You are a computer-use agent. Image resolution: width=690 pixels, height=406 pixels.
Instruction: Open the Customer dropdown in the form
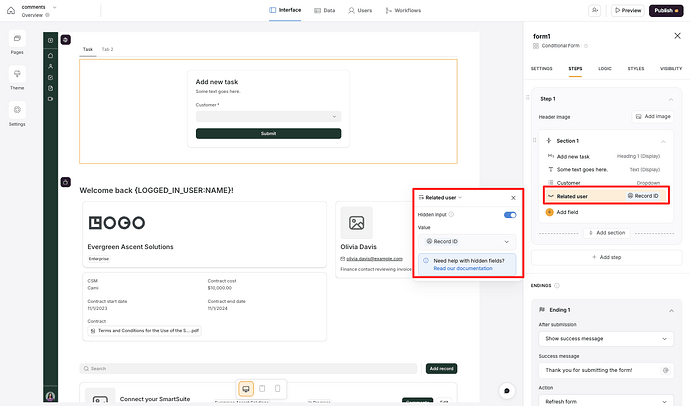pyautogui.click(x=268, y=116)
